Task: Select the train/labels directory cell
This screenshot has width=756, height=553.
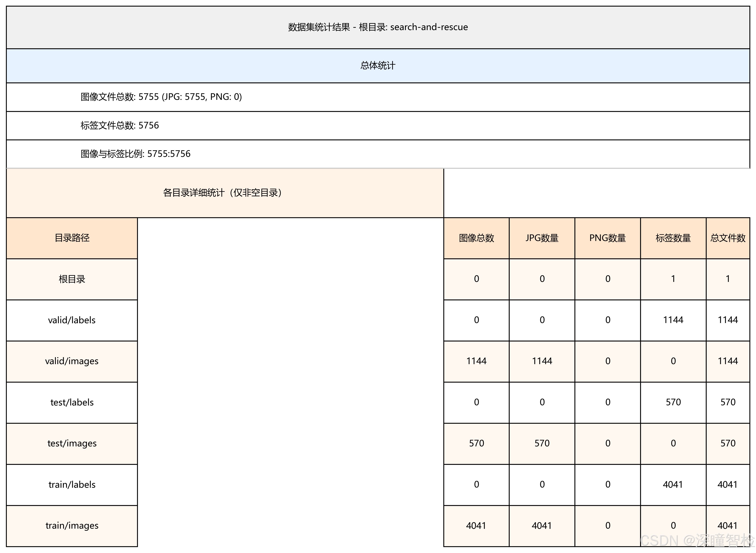Action: [x=72, y=485]
